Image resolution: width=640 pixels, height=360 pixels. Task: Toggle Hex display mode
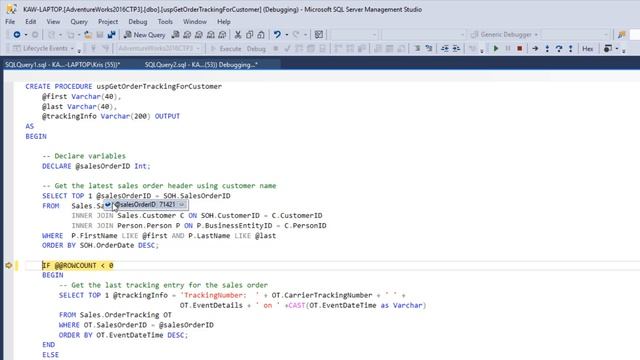tap(588, 49)
